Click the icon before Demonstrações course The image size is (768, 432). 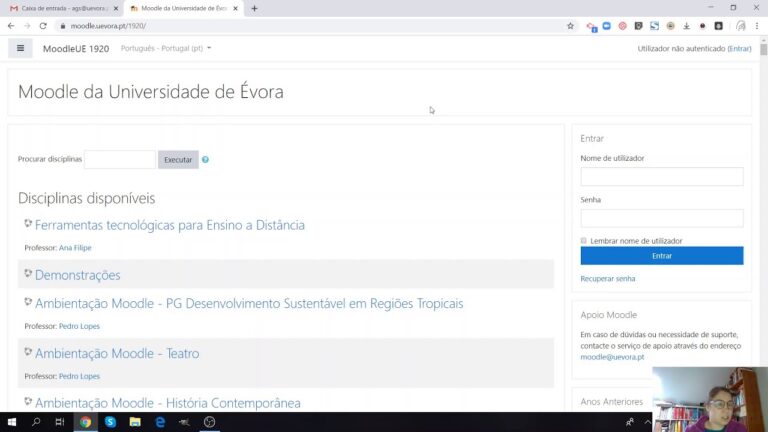click(x=28, y=273)
